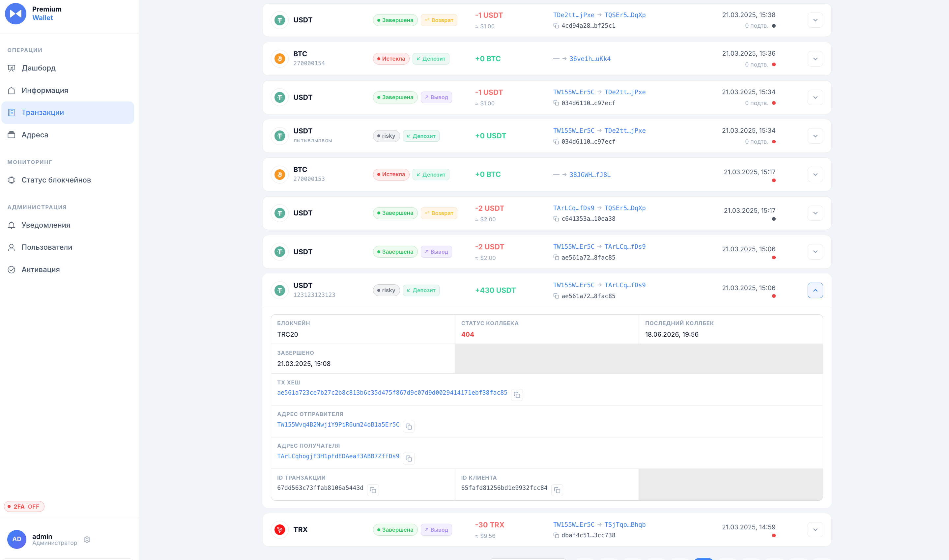Copy hash 034d6110…c97ecf in Вывод row

[556, 103]
